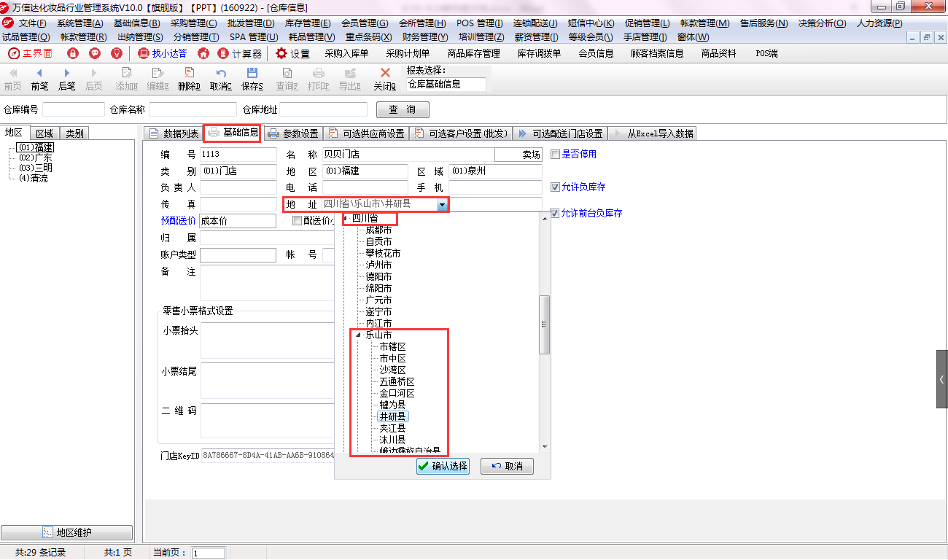Switch to 类别 side tab
The image size is (948, 560).
74,133
